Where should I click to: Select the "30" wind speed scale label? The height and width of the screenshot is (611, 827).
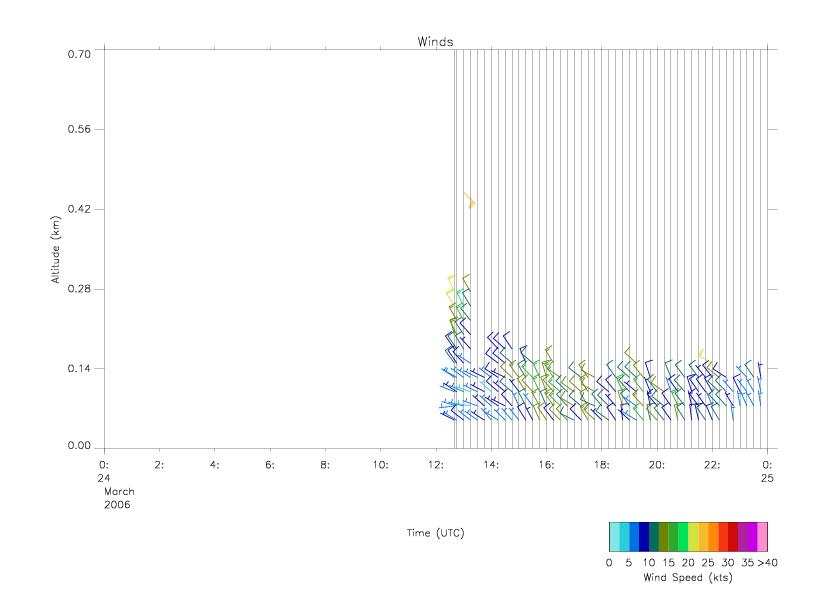point(728,562)
